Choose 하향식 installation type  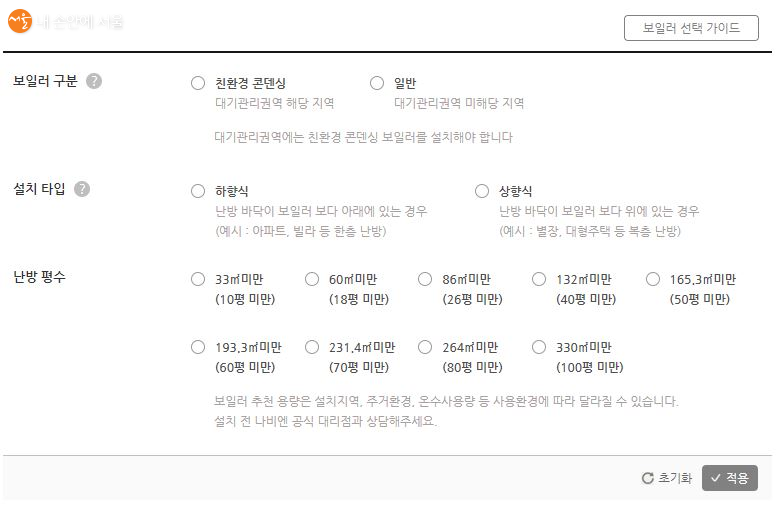click(198, 191)
